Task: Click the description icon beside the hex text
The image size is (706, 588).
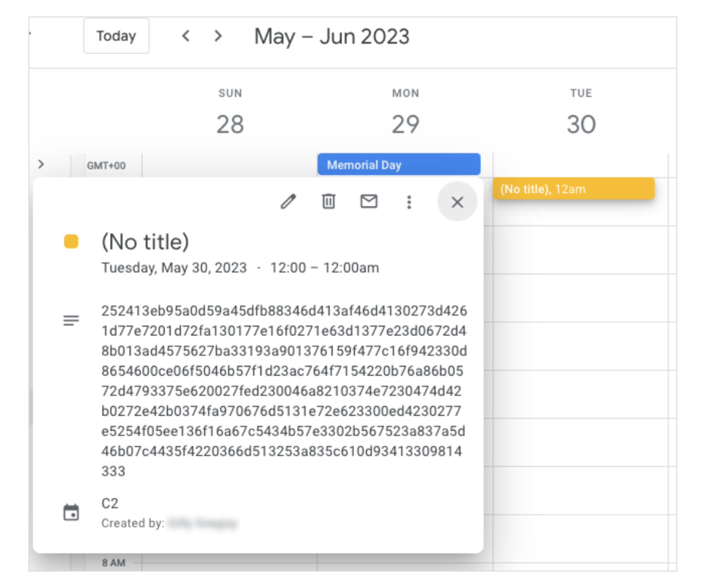Action: click(72, 320)
